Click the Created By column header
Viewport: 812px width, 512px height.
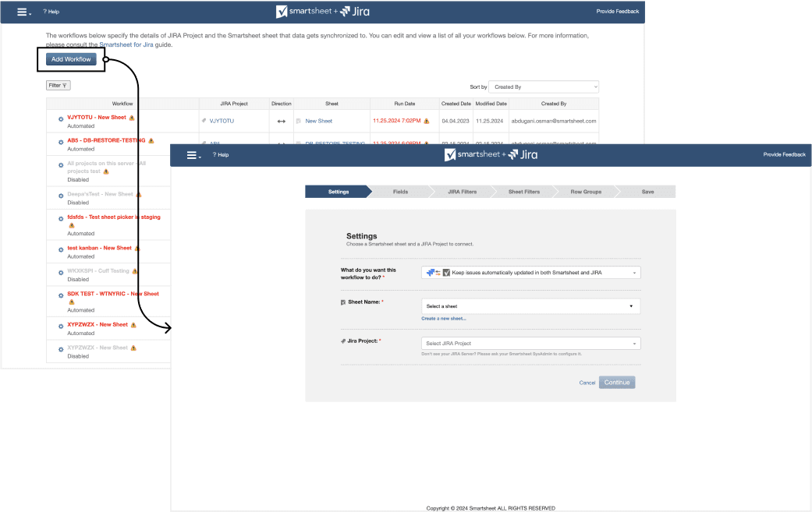tap(554, 104)
